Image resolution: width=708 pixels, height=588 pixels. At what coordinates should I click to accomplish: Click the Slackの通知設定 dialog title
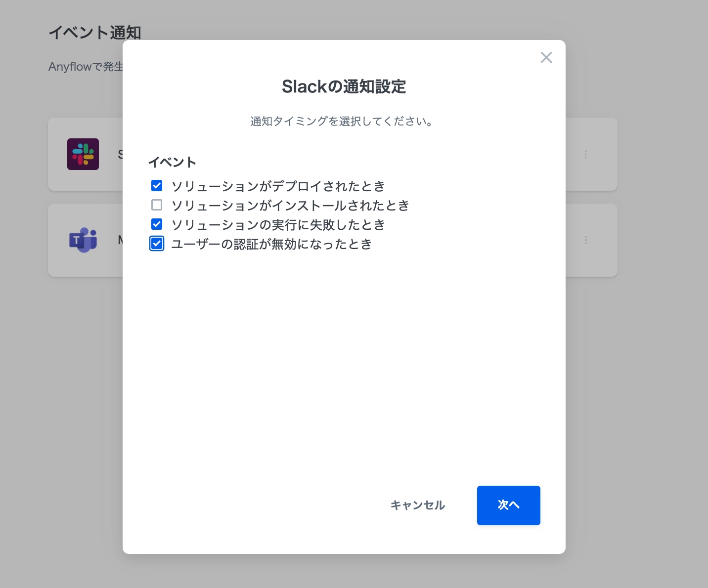pyautogui.click(x=344, y=86)
